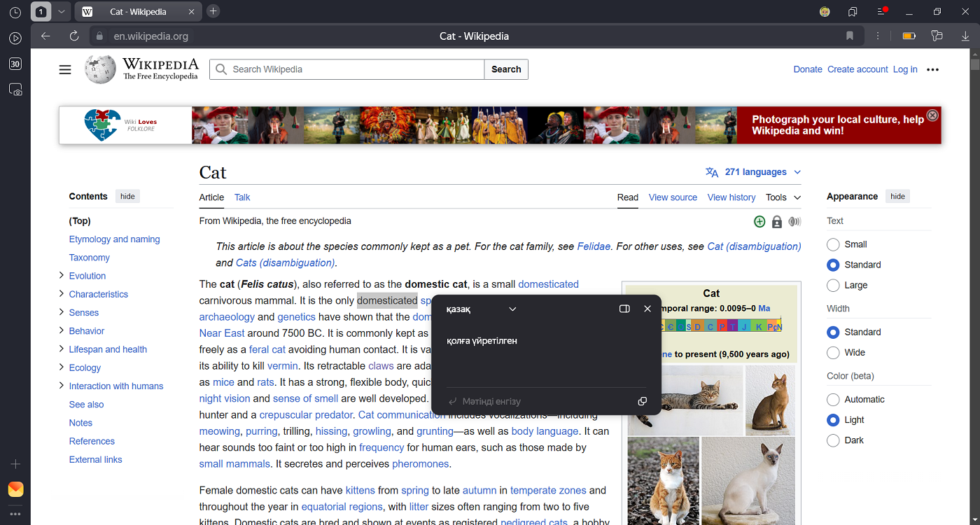980x525 pixels.
Task: Click the copy translation icon in popup
Action: 642,401
